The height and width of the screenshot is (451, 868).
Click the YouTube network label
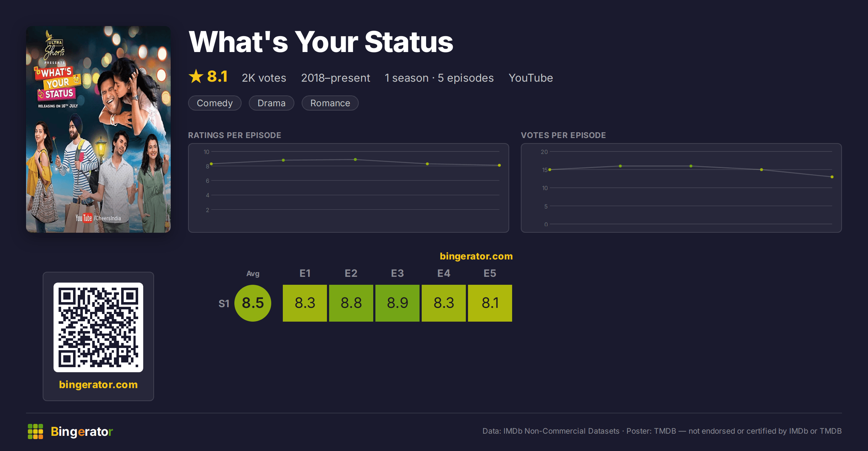(531, 78)
